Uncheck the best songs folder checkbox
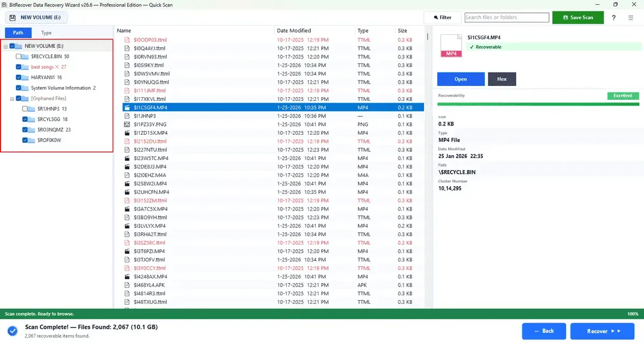Viewport: 644px width, 343px height. pos(19,67)
